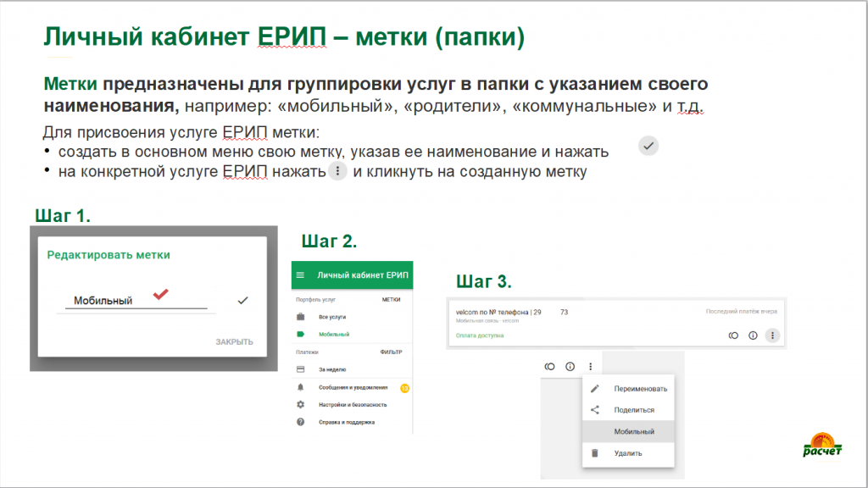Click the pencil icon next to Переименовать
The width and height of the screenshot is (868, 488).
click(595, 389)
